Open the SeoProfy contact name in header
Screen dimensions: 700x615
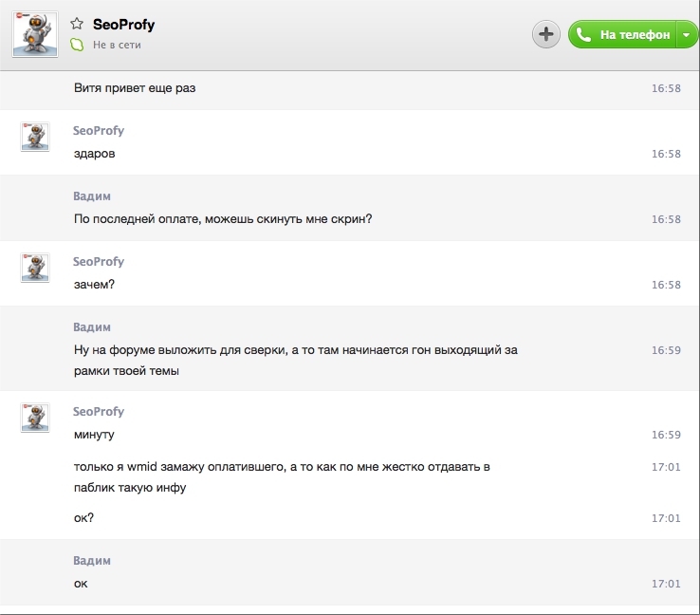(x=123, y=25)
